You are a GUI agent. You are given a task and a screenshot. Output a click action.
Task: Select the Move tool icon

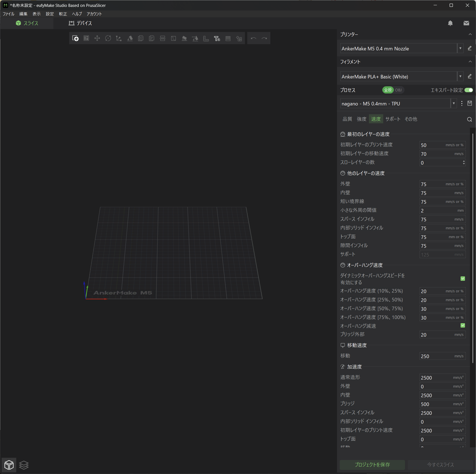coord(97,39)
